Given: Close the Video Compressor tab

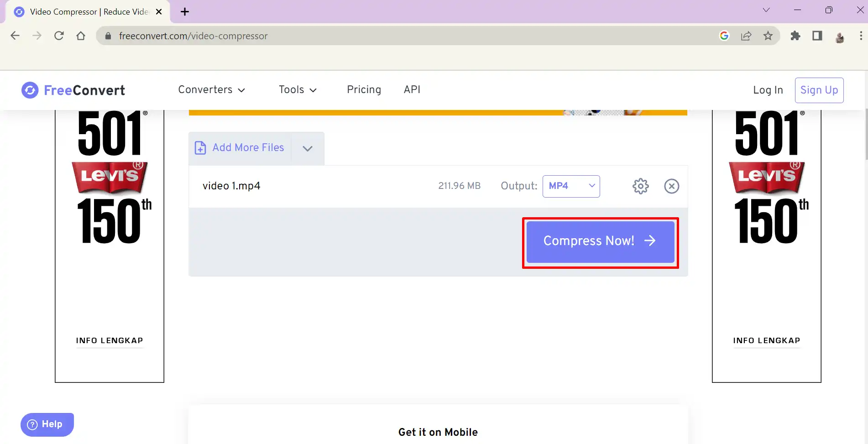Looking at the screenshot, I should pyautogui.click(x=159, y=12).
